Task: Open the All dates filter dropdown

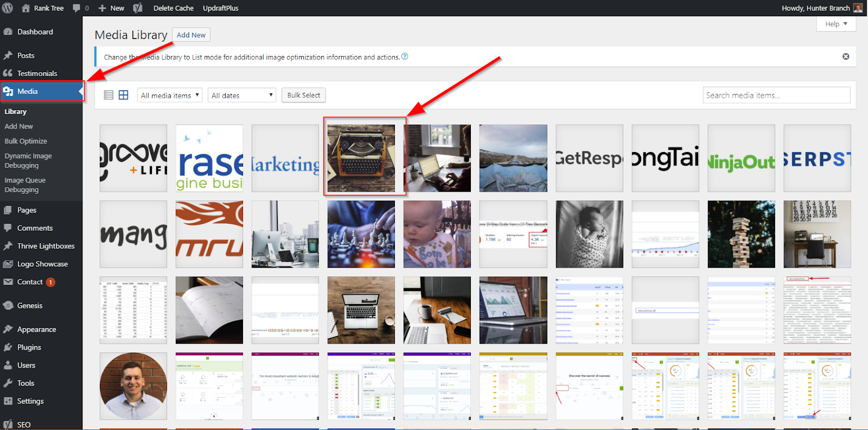Action: pos(242,95)
